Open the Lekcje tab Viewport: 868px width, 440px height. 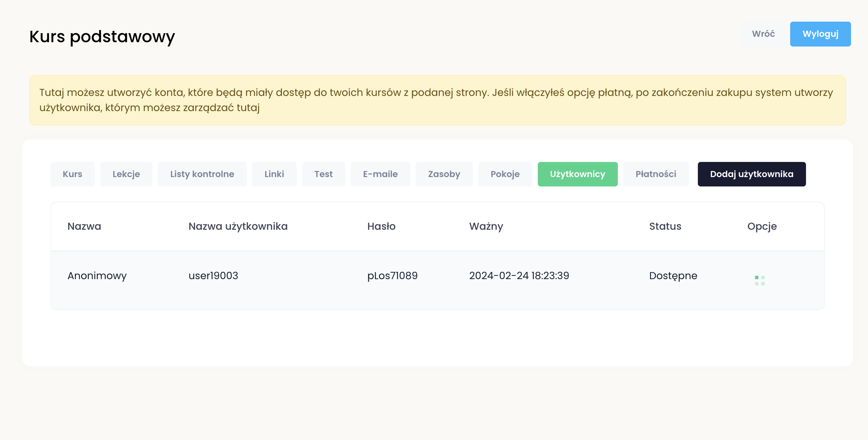(126, 174)
